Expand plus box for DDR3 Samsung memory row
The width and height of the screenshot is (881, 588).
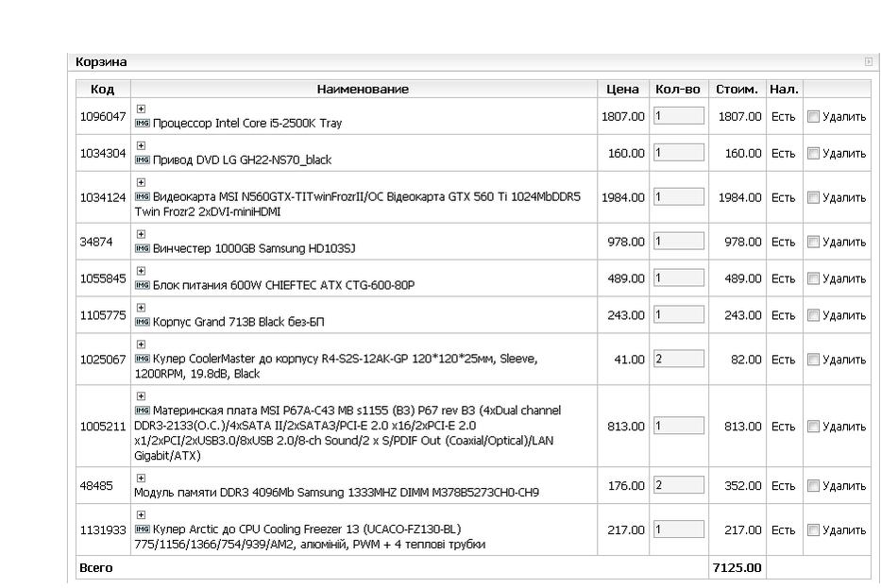141,478
